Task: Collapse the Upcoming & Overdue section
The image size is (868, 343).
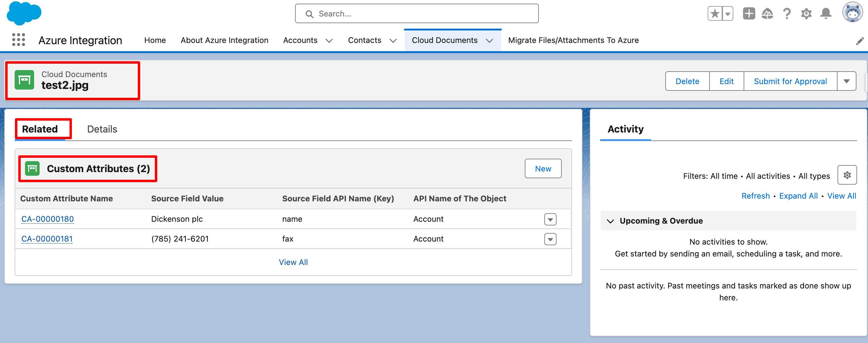Action: click(x=610, y=221)
